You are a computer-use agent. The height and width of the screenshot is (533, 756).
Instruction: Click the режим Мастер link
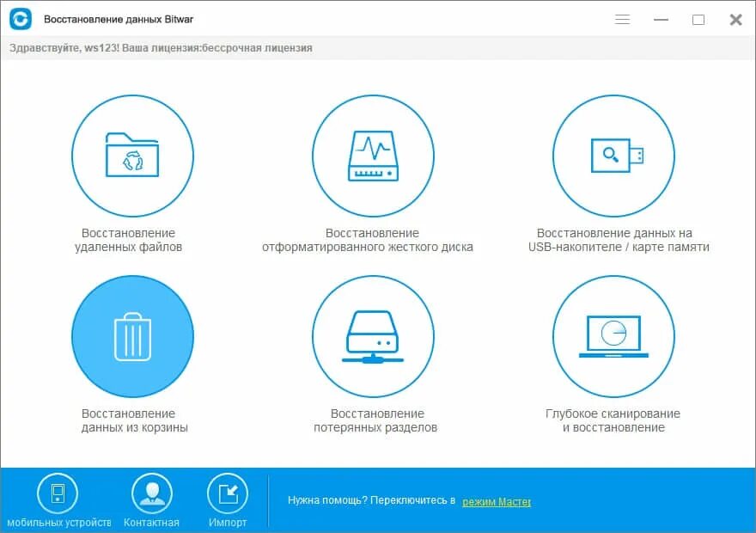coord(497,502)
